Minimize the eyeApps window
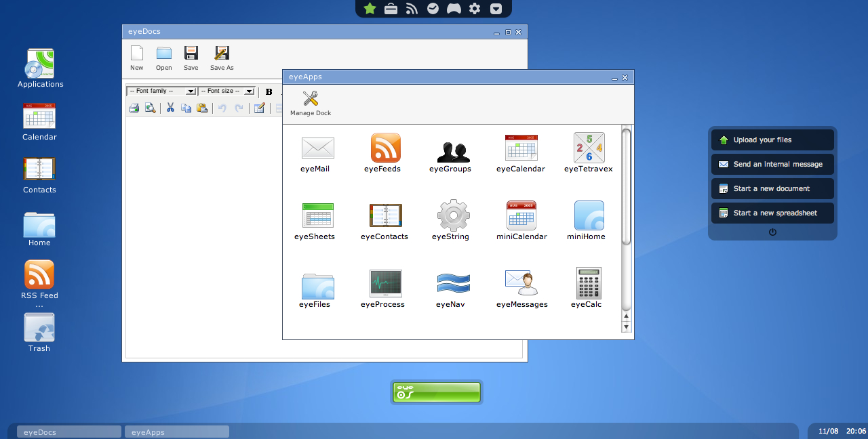The height and width of the screenshot is (439, 868). click(x=614, y=78)
